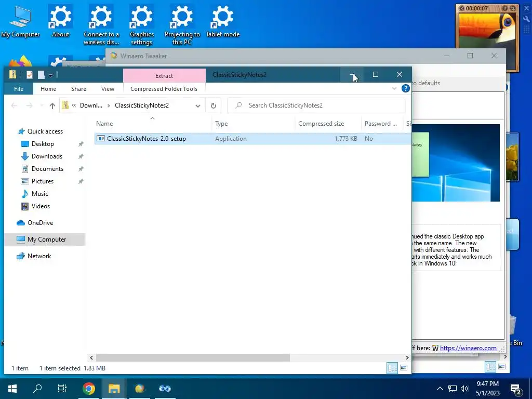Open the File menu

(x=19, y=89)
